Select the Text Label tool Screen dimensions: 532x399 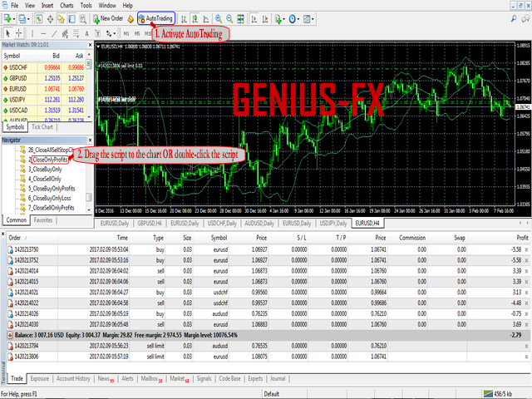(x=98, y=33)
